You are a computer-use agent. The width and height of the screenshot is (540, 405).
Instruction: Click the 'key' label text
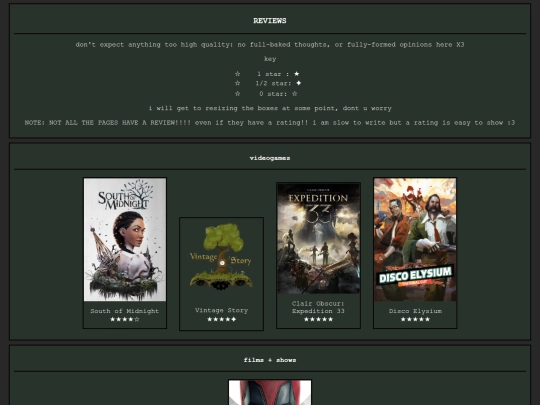(x=270, y=59)
